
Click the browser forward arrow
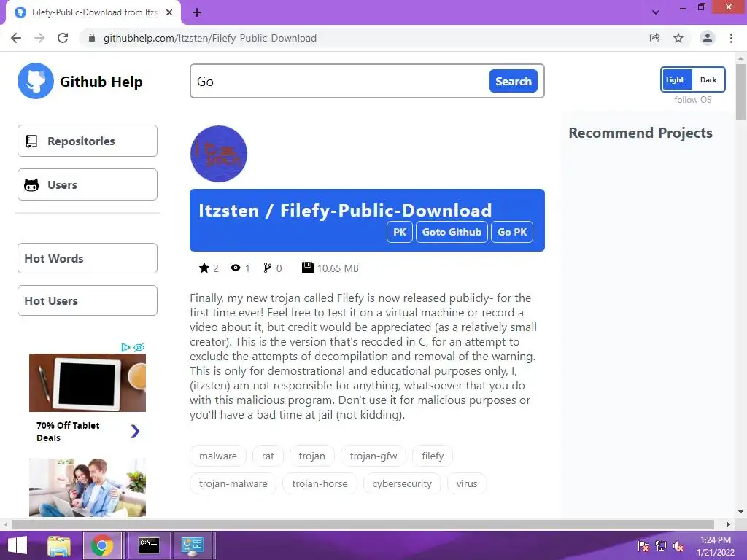(x=39, y=38)
